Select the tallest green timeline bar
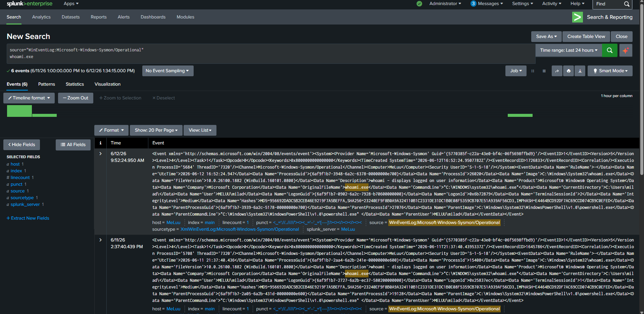 point(19,111)
